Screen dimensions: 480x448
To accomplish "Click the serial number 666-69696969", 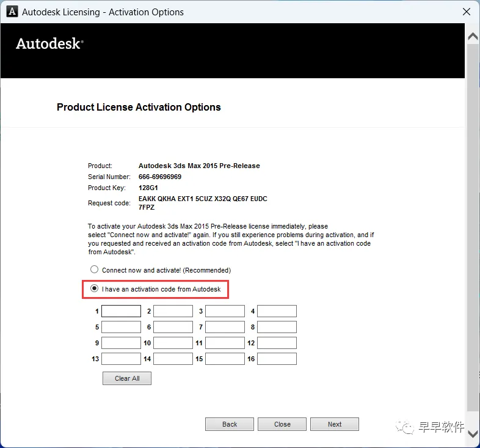I will pos(160,177).
